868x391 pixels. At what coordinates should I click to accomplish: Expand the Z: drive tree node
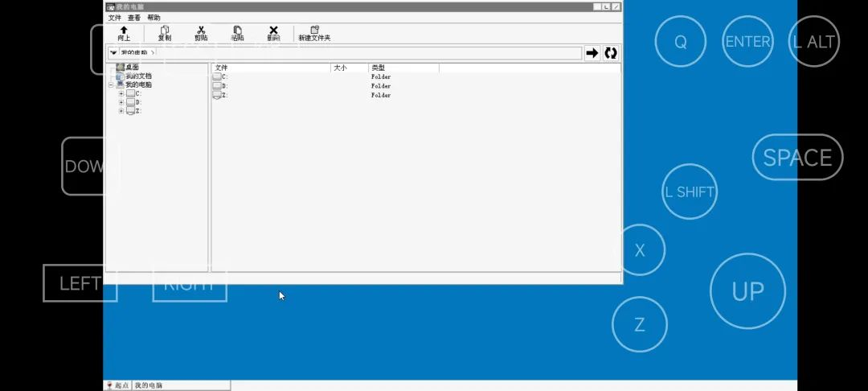pos(121,111)
